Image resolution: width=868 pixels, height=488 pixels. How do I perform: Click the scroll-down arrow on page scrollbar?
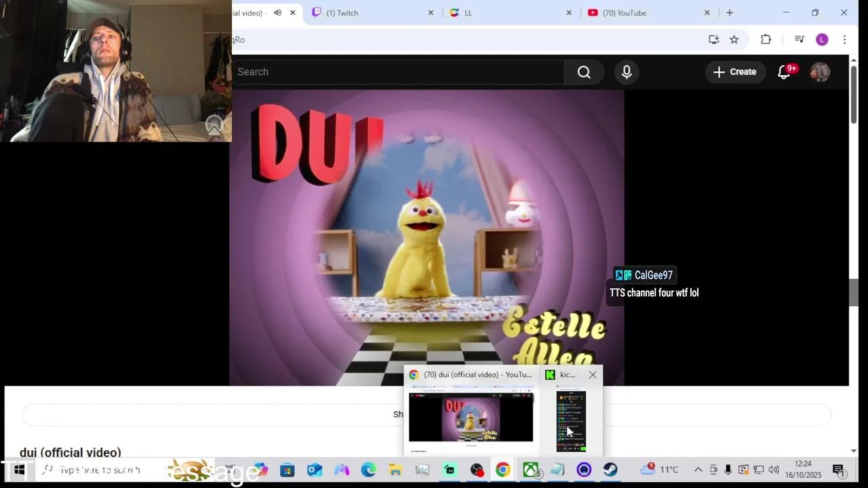[854, 451]
